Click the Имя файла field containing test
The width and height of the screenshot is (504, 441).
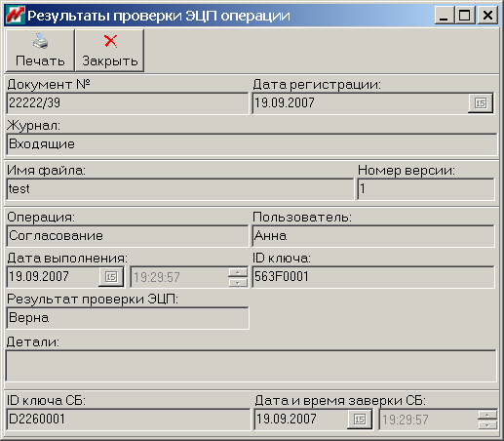pyautogui.click(x=179, y=189)
